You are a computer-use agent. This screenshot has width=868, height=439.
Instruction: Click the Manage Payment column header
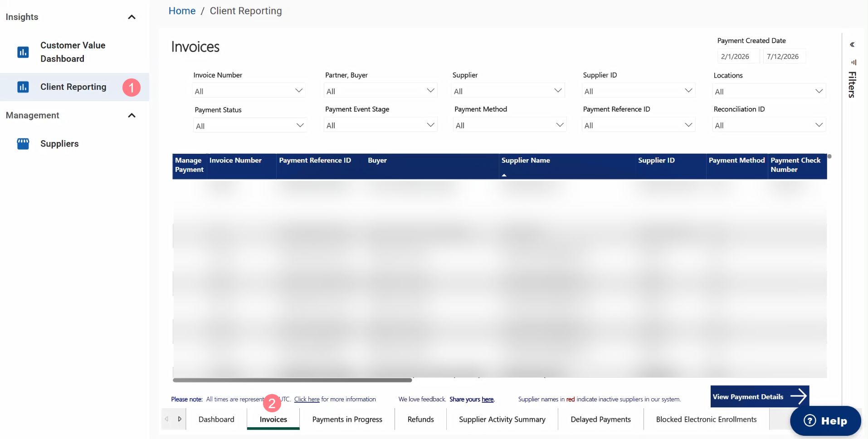(189, 165)
